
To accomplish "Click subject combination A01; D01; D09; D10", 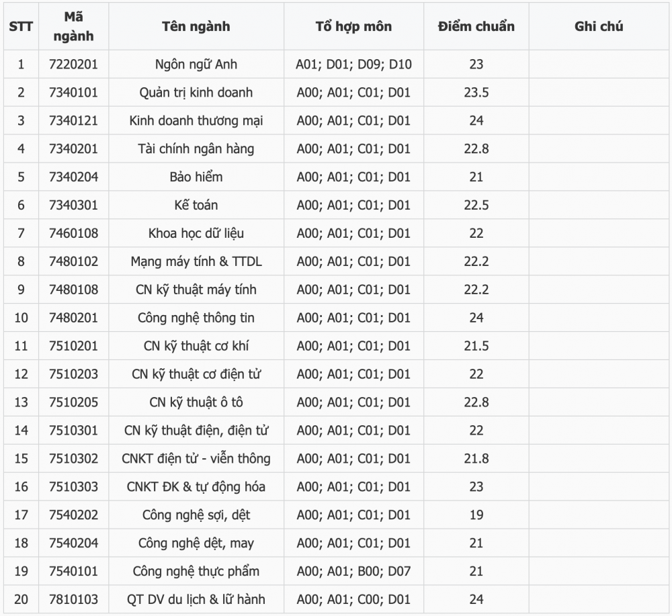I will point(353,64).
